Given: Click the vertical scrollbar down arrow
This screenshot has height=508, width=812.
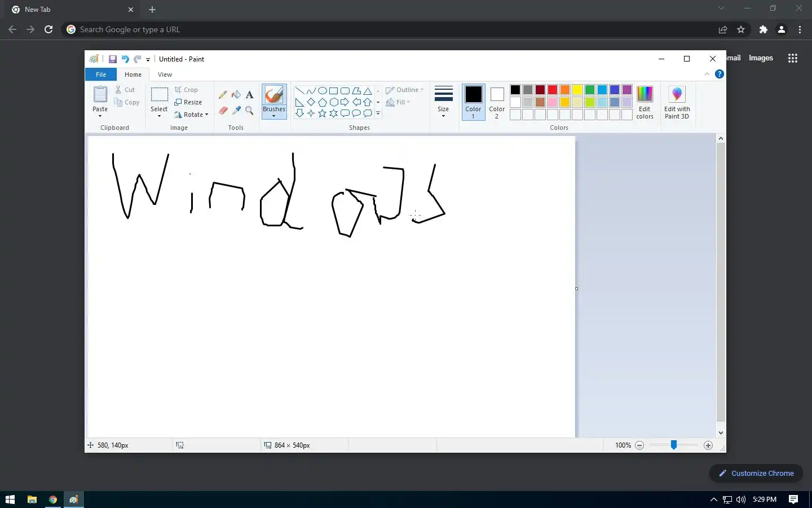Looking at the screenshot, I should point(721,433).
